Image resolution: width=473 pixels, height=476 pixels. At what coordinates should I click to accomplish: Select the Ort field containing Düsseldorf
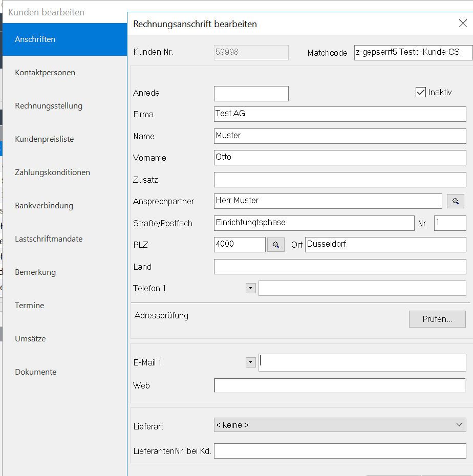pyautogui.click(x=385, y=245)
